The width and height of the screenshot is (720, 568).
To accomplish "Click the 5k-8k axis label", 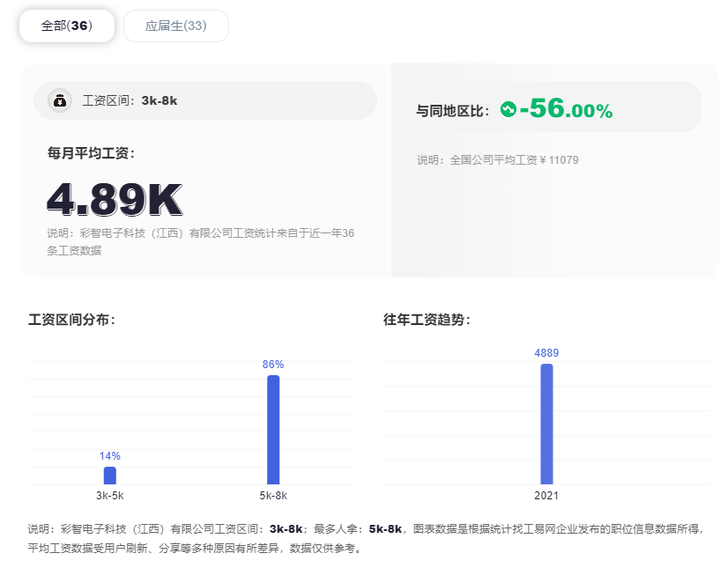I will click(273, 495).
